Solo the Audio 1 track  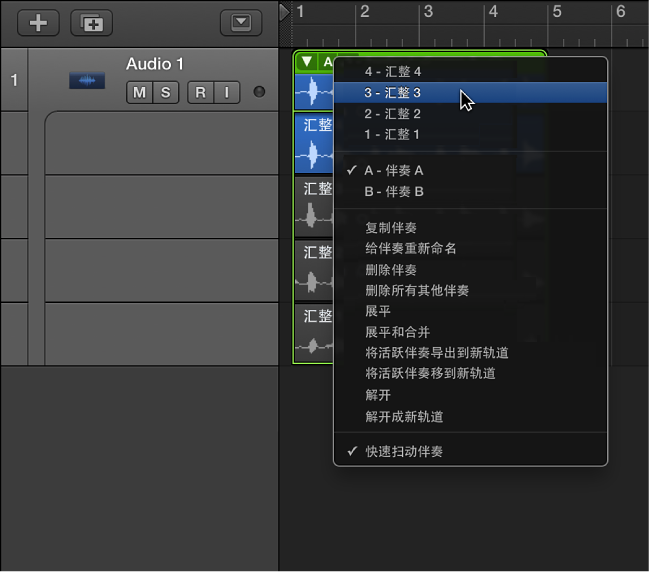165,93
